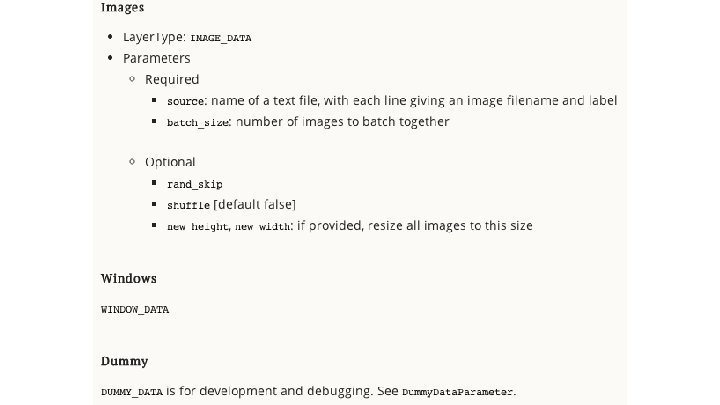The image size is (720, 405).
Task: Select the IMAGE_DATA layer type code text
Action: [220, 38]
